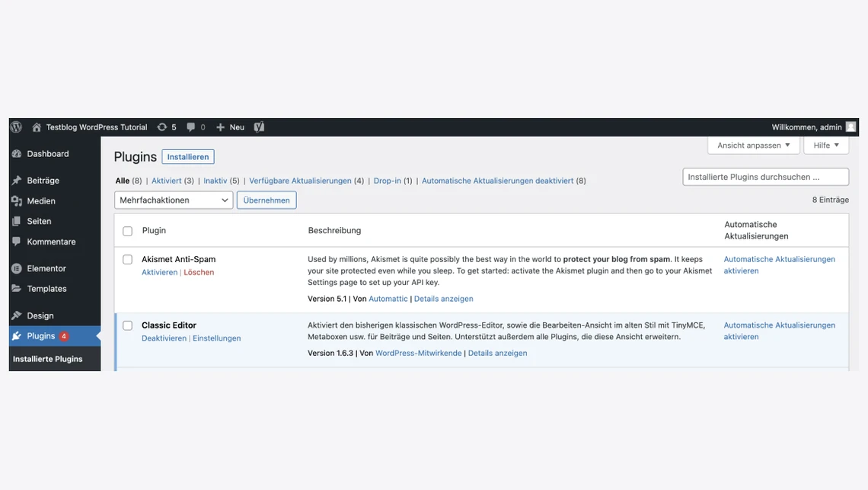Image resolution: width=868 pixels, height=490 pixels.
Task: Expand the Ansicht anpassen panel
Action: [x=753, y=145]
